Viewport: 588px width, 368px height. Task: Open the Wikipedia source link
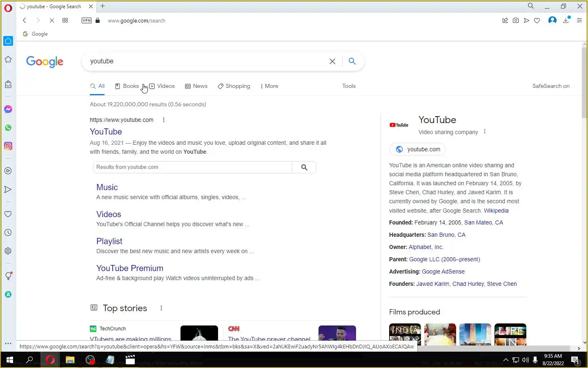pyautogui.click(x=496, y=211)
